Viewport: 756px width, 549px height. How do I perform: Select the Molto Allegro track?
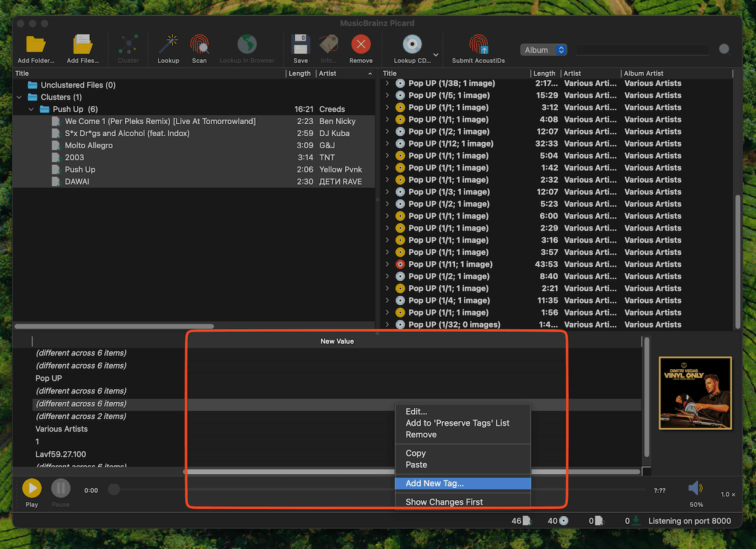coord(89,145)
